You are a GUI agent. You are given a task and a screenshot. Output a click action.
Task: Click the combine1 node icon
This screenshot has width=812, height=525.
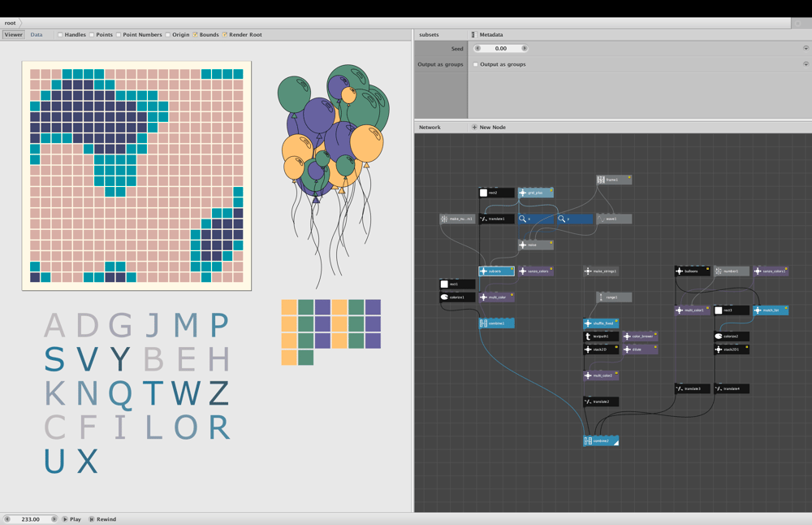483,323
